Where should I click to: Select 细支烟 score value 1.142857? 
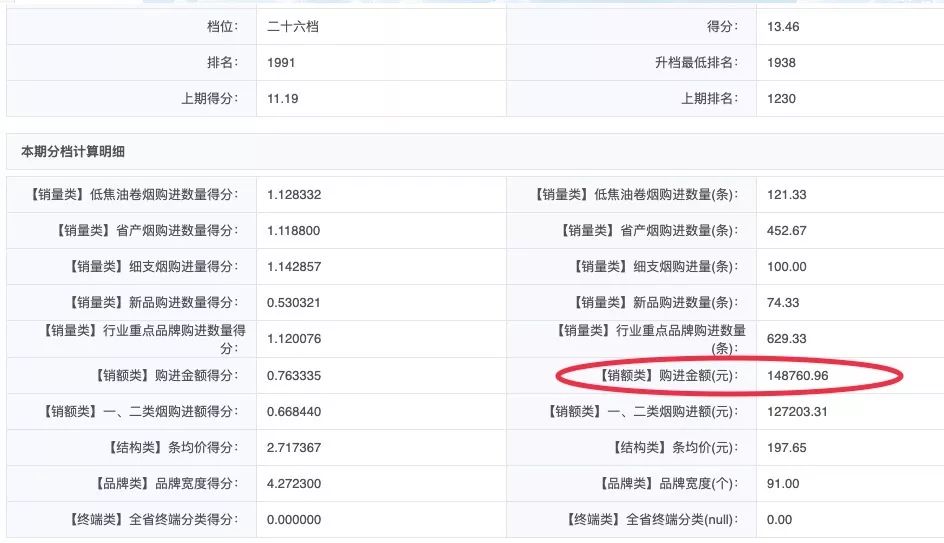coord(294,267)
